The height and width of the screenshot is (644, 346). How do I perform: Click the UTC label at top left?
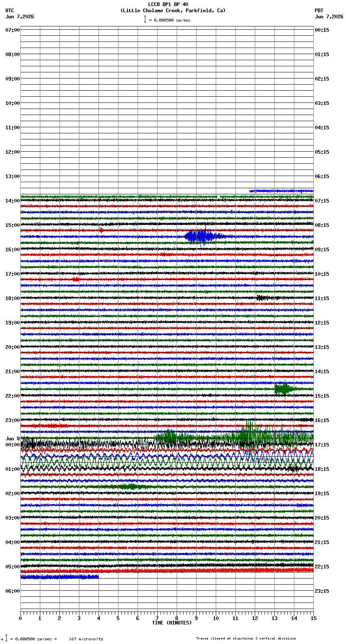point(10,11)
